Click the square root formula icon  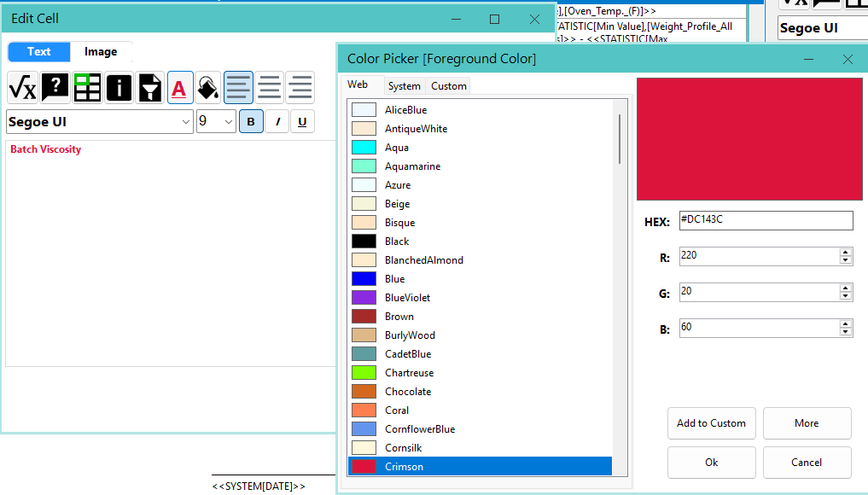22,87
